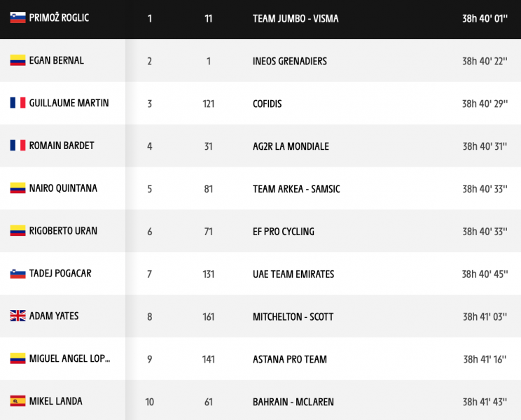Select the Mitchelton - Scott team
This screenshot has height=420, width=521.
[x=293, y=316]
